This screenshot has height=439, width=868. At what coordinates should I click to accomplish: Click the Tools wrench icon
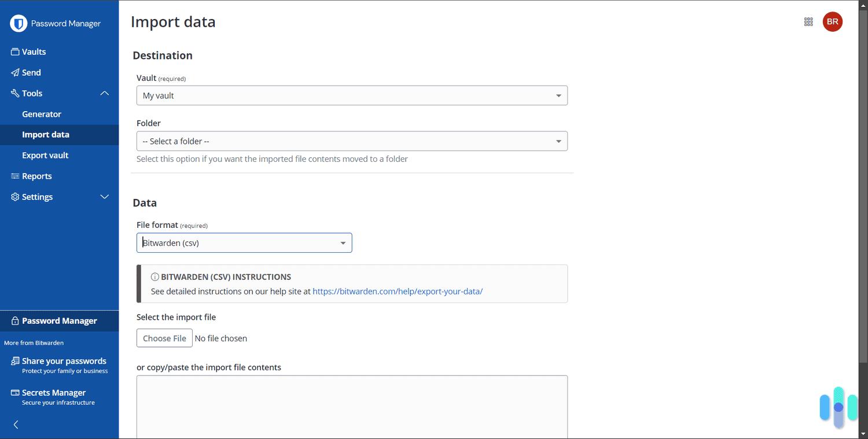[14, 93]
